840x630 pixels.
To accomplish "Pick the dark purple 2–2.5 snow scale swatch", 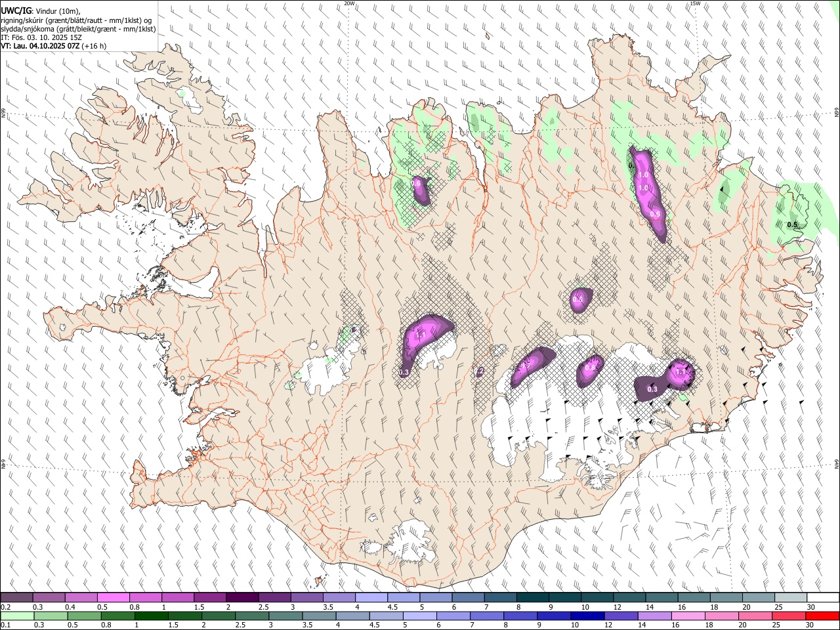I will (242, 598).
